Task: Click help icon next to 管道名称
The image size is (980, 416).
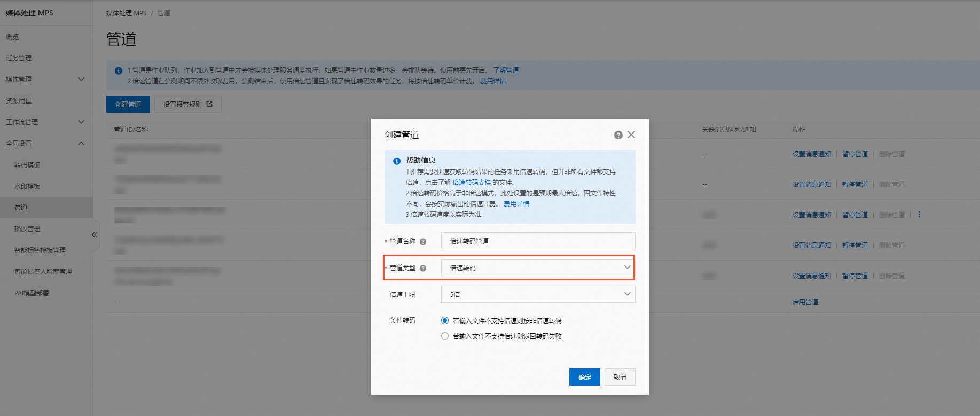Action: pyautogui.click(x=423, y=241)
